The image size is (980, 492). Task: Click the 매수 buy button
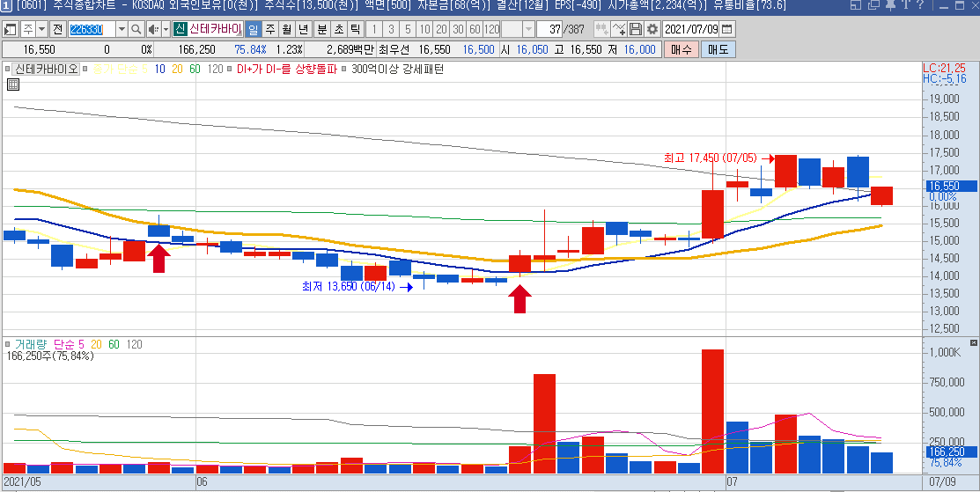681,49
